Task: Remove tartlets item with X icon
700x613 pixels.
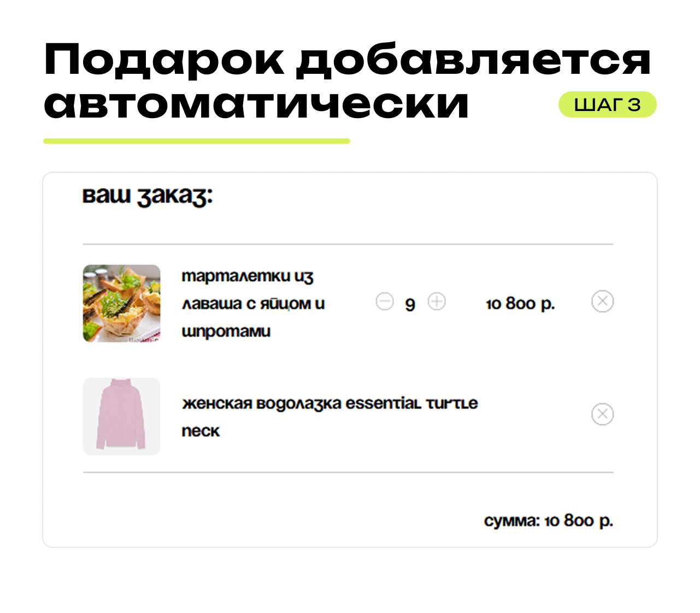Action: tap(603, 301)
